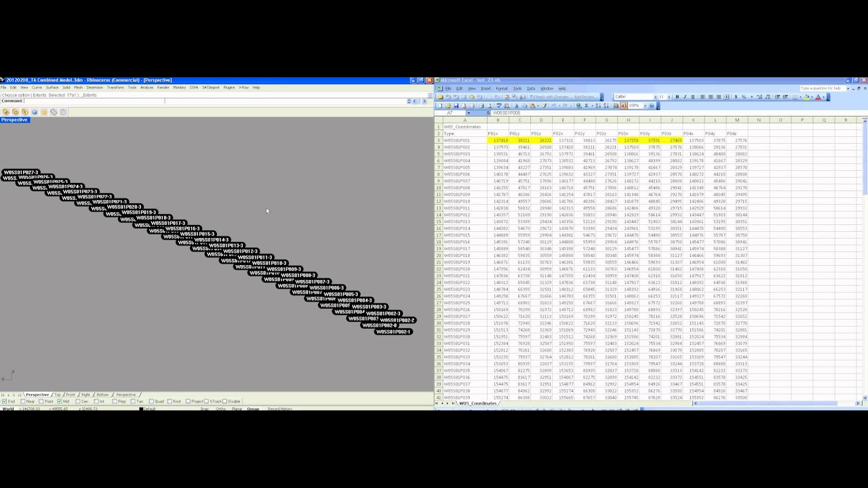Click the blue cube icon in Rhino toolbar
This screenshot has height=488, width=868.
pos(35,112)
